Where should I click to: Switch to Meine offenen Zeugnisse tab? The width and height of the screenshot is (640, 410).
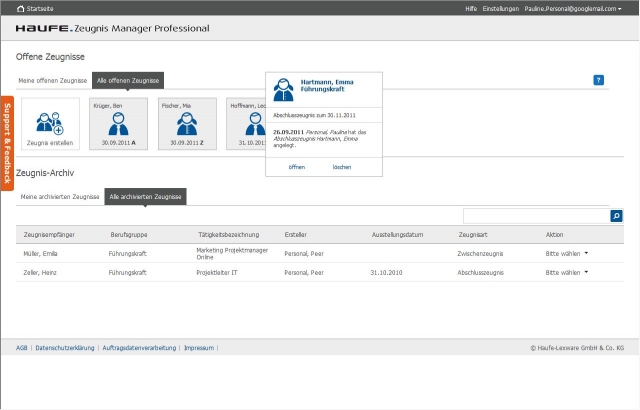tap(53, 80)
